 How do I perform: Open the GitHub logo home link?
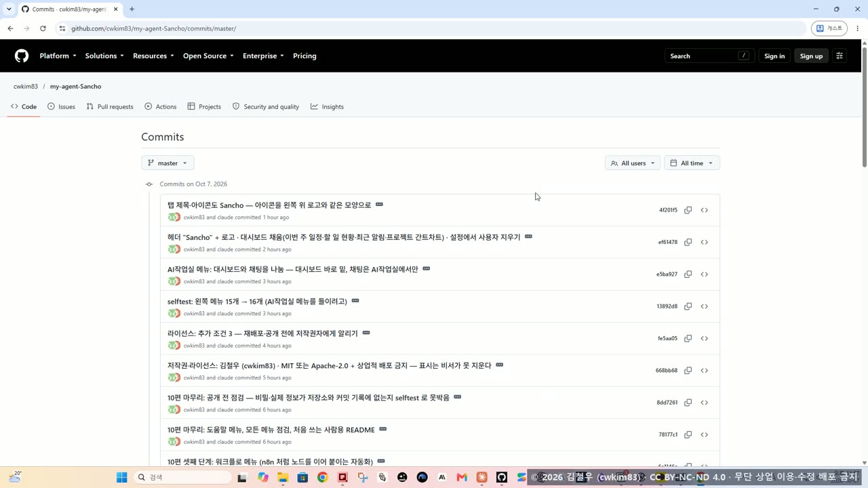tap(22, 56)
